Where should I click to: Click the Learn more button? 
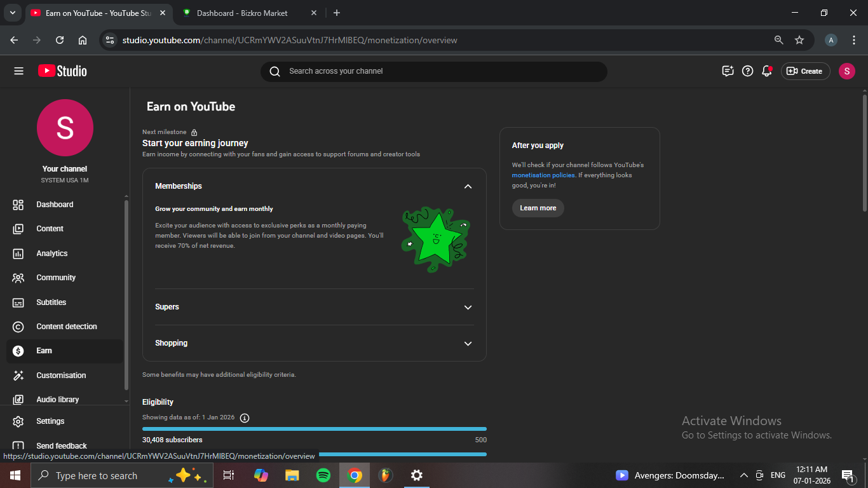pos(538,208)
